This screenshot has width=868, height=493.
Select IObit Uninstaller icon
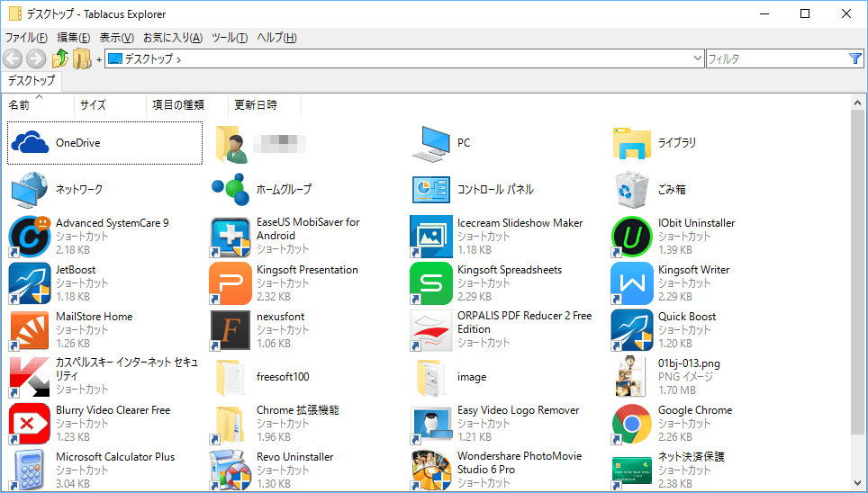[631, 237]
